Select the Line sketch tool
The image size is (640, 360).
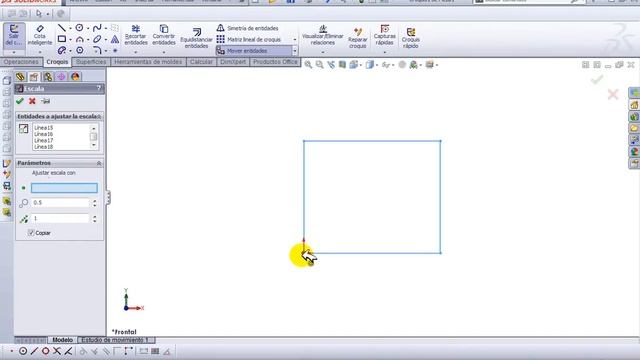click(x=62, y=28)
